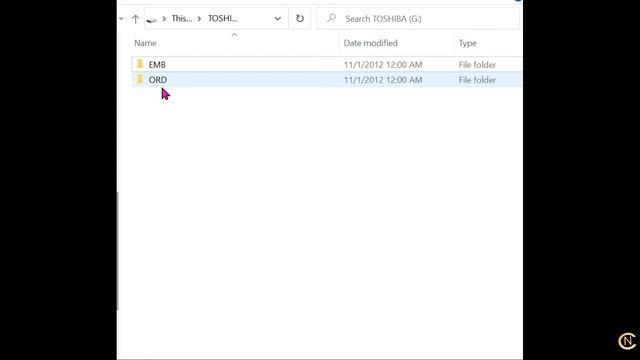This screenshot has height=360, width=640.
Task: Expand the address bar history dropdown
Action: coord(278,19)
